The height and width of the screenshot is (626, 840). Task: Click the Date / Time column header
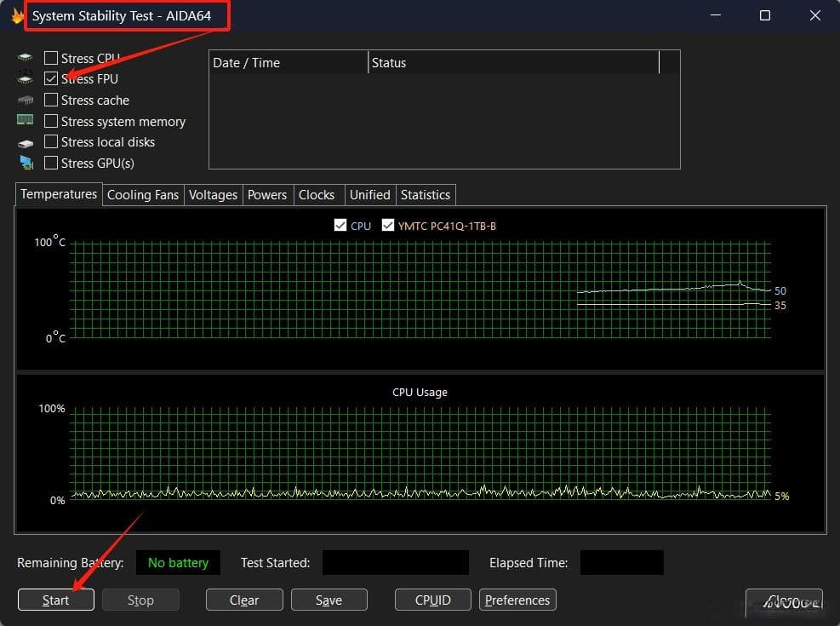(x=289, y=63)
